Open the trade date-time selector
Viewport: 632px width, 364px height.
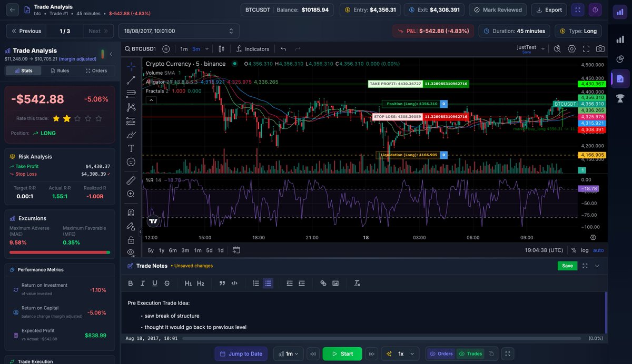(x=179, y=31)
